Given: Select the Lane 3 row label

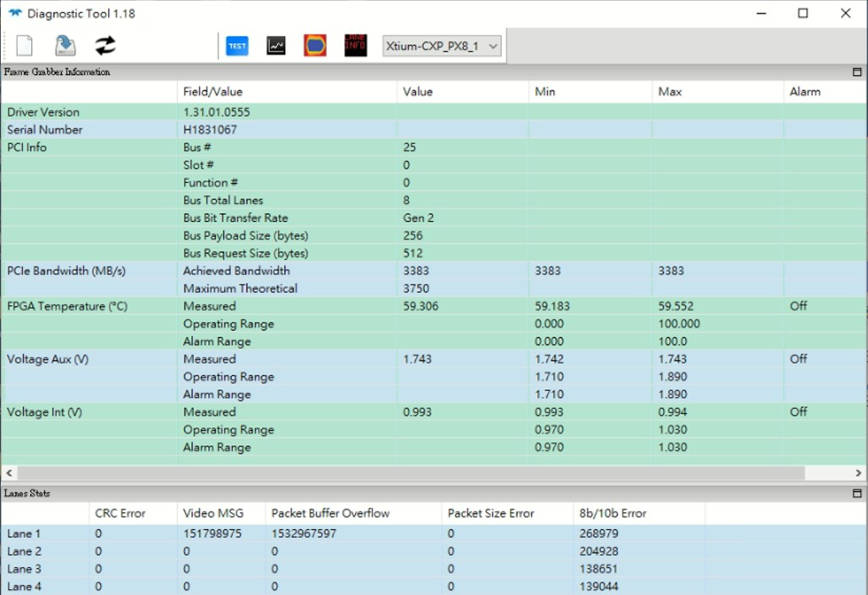Looking at the screenshot, I should coord(24,570).
